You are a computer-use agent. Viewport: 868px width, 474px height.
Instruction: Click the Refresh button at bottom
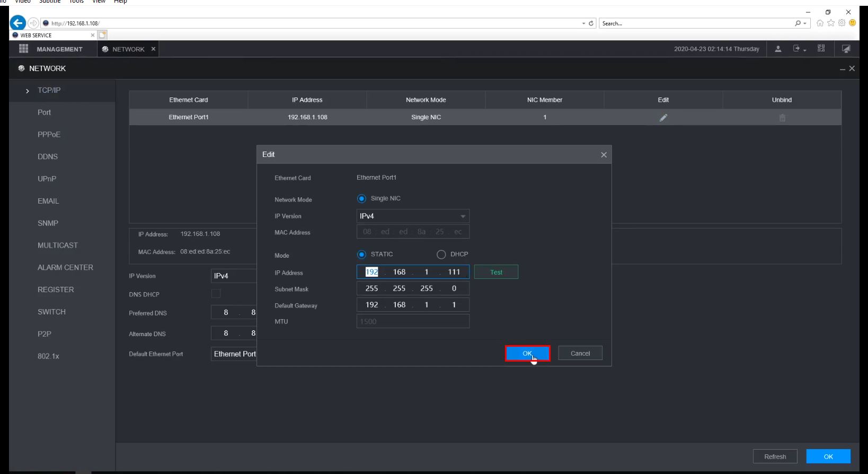coord(775,457)
